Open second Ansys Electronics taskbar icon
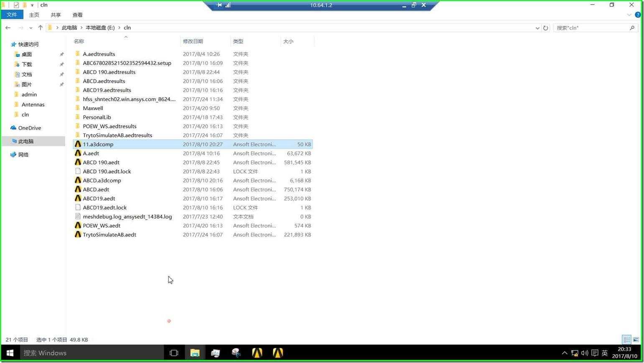 pos(278,353)
